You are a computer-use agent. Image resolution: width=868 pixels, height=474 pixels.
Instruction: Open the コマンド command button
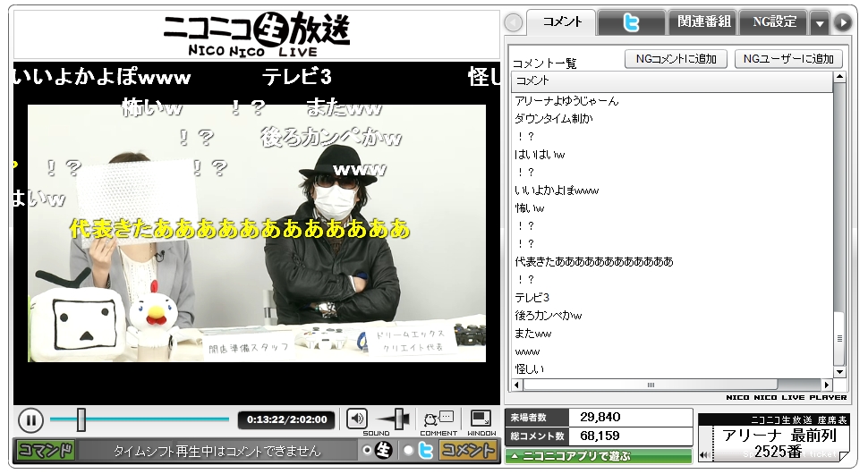click(x=45, y=450)
